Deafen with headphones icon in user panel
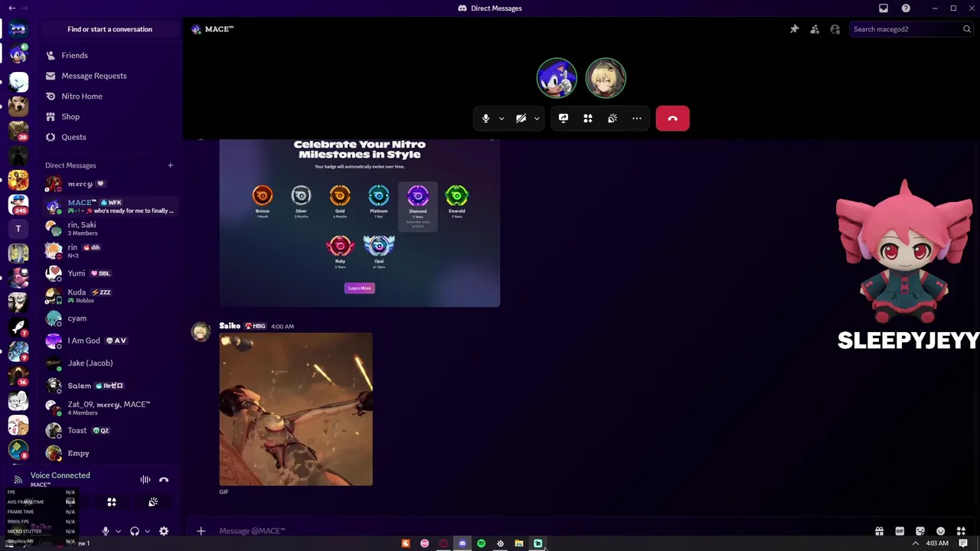The image size is (980, 551). [x=135, y=531]
